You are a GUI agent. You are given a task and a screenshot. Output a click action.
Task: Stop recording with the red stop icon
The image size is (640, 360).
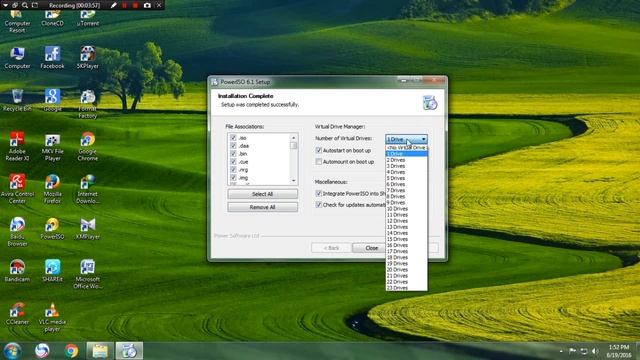(x=135, y=5)
